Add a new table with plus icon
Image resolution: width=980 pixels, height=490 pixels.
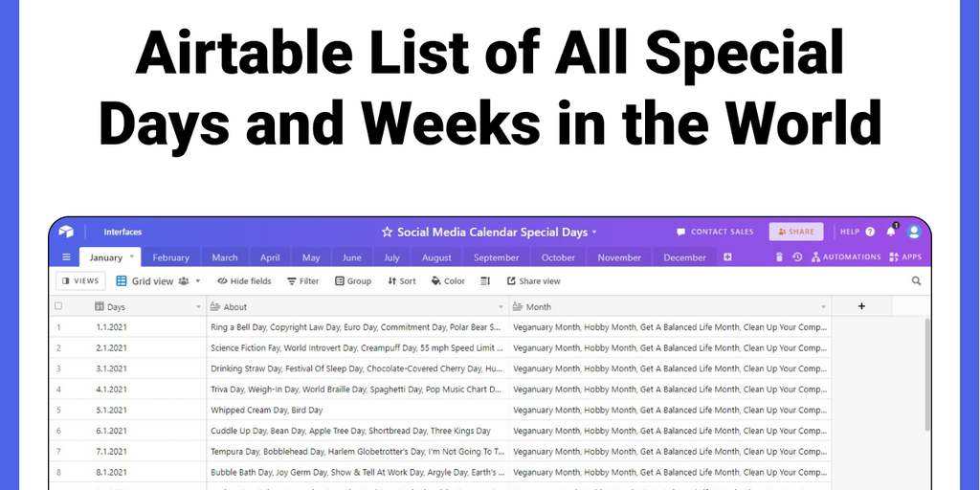pos(727,256)
